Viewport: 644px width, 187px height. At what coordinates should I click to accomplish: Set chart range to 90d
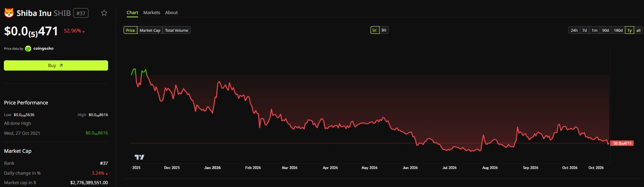click(606, 30)
